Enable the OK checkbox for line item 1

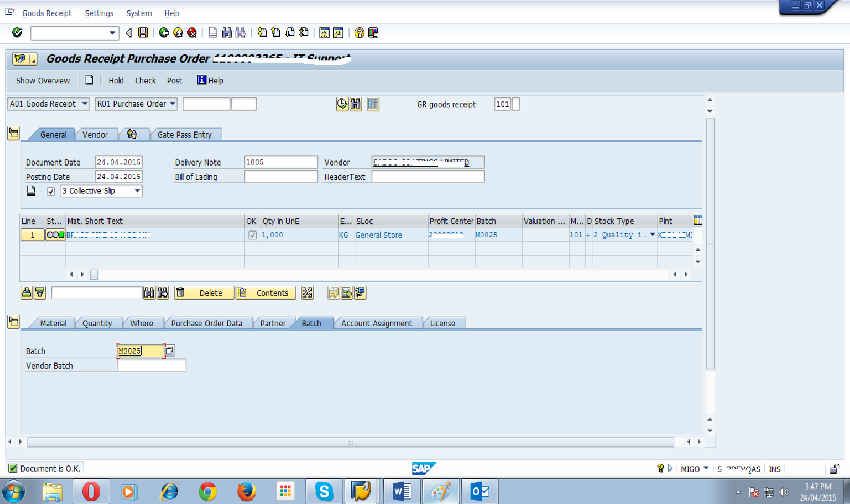[x=252, y=234]
